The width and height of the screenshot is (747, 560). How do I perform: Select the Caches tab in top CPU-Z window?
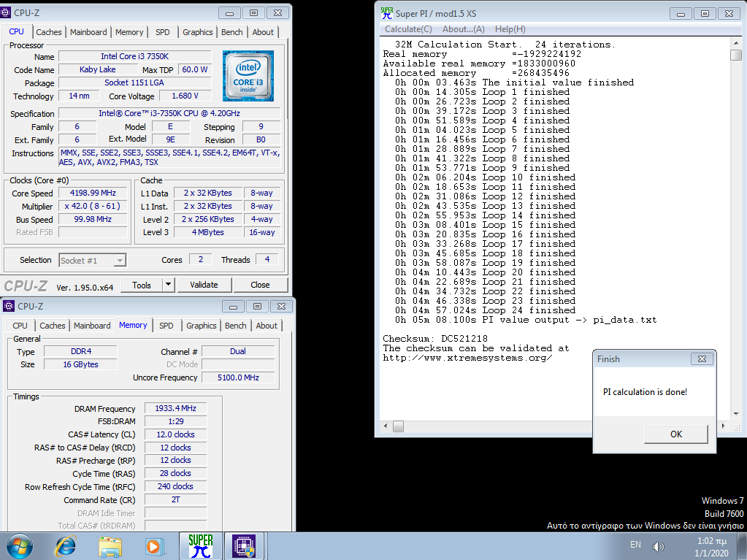point(49,32)
